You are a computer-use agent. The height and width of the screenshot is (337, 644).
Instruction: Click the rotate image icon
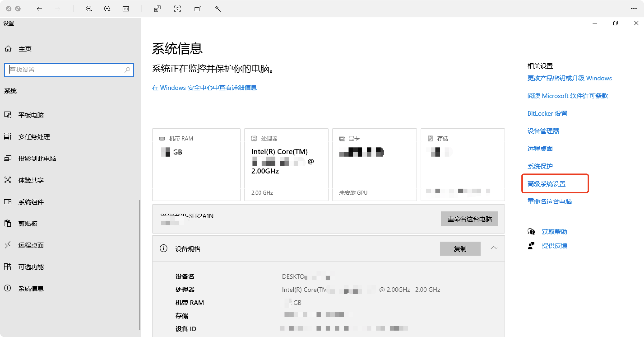pyautogui.click(x=198, y=9)
